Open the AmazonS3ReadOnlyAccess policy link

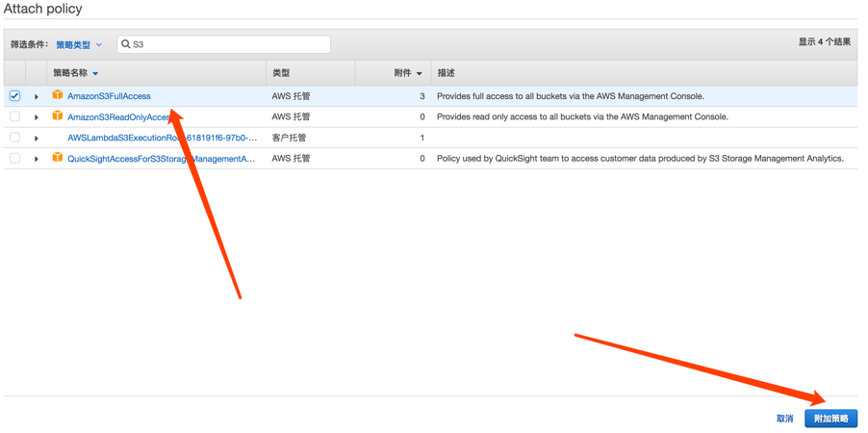[119, 117]
